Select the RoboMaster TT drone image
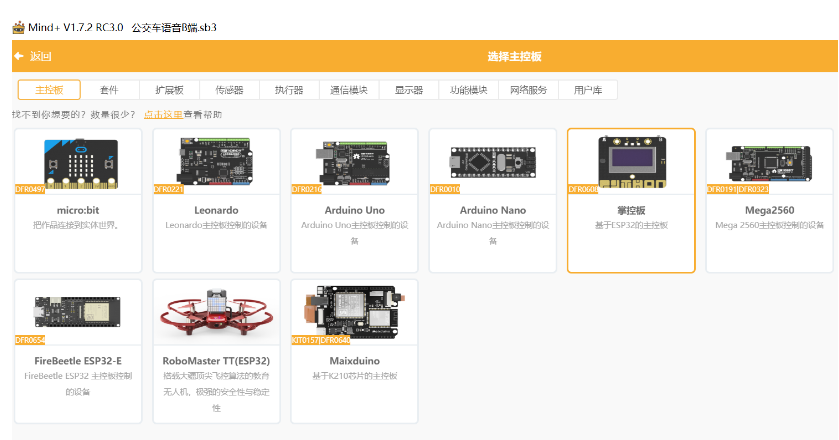The image size is (839, 440). click(216, 313)
